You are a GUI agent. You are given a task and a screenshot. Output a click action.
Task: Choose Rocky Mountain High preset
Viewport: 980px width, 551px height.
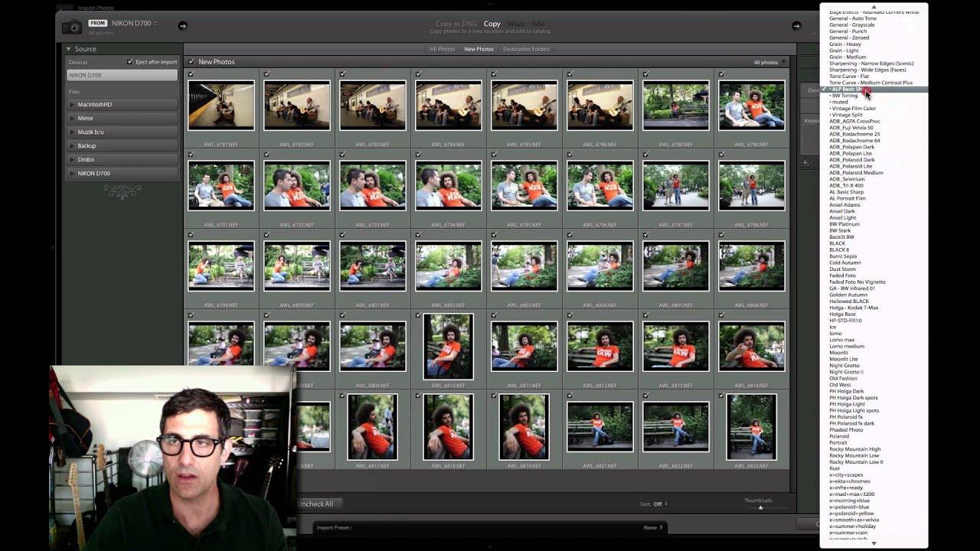click(x=855, y=449)
